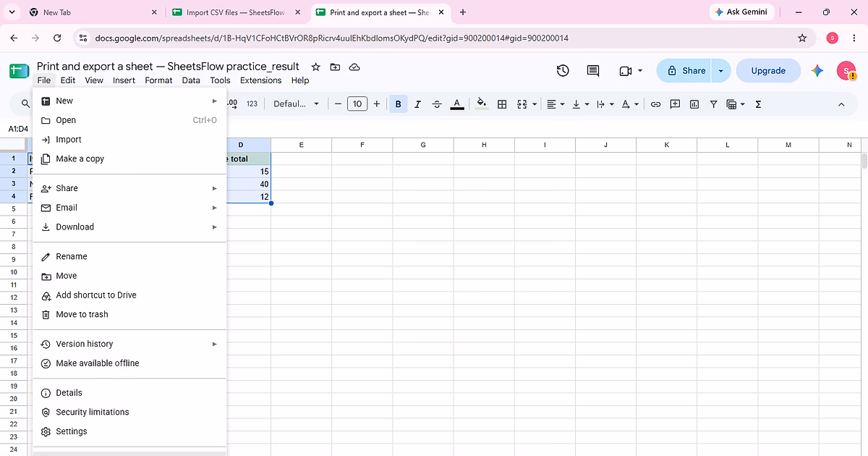Click 123 number format button
This screenshot has width=868, height=456.
click(x=252, y=104)
